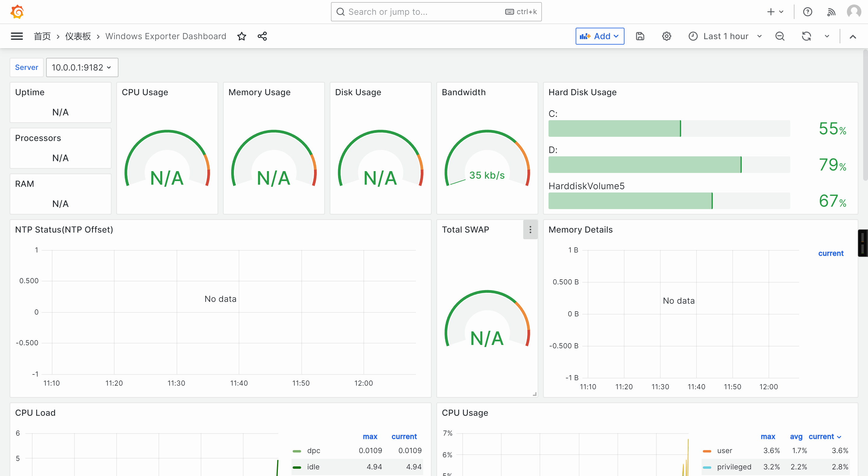Toggle the idle series legend entry

click(313, 467)
